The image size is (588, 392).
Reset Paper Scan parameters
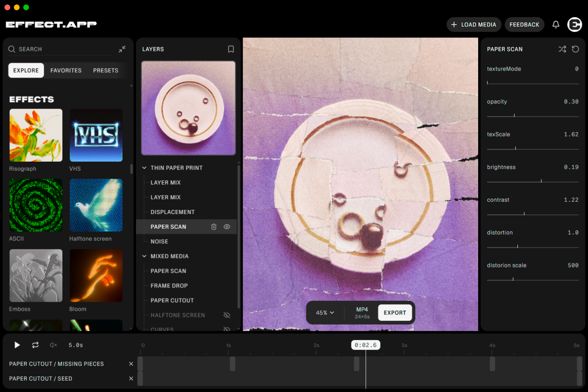click(575, 49)
